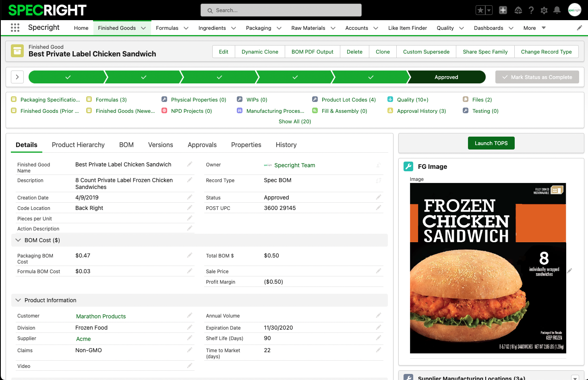The image size is (588, 380).
Task: Click the Launch TOPS button
Action: pyautogui.click(x=491, y=143)
